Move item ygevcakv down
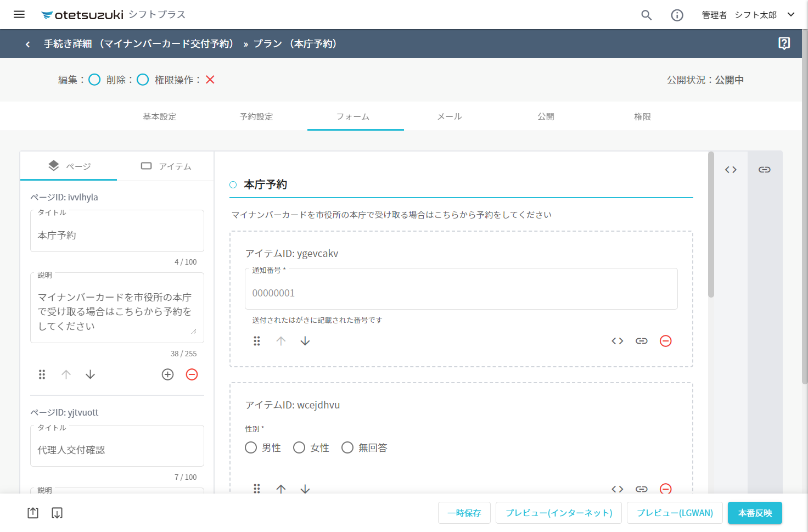808x532 pixels. [305, 341]
